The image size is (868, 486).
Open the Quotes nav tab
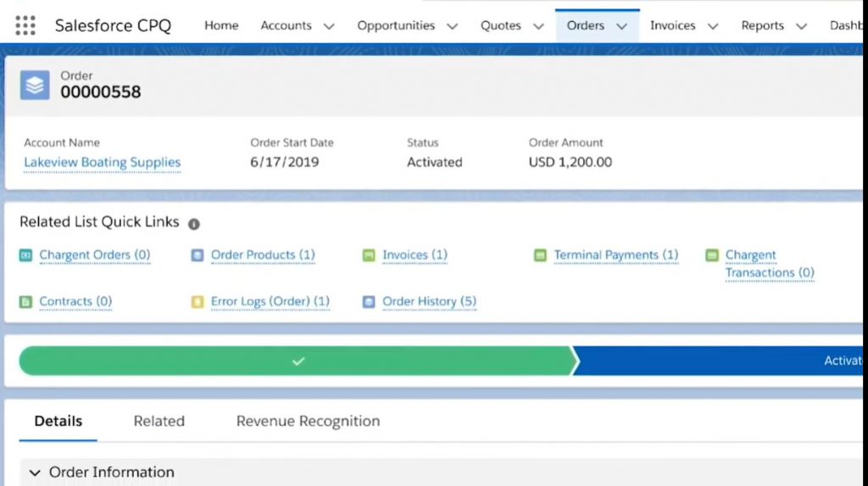500,25
